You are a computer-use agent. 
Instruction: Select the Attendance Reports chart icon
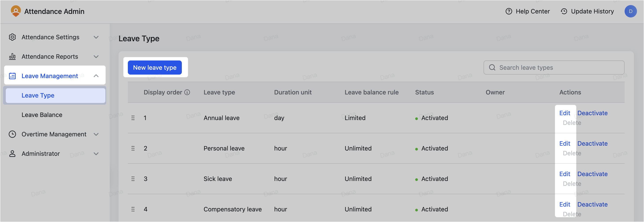[13, 56]
